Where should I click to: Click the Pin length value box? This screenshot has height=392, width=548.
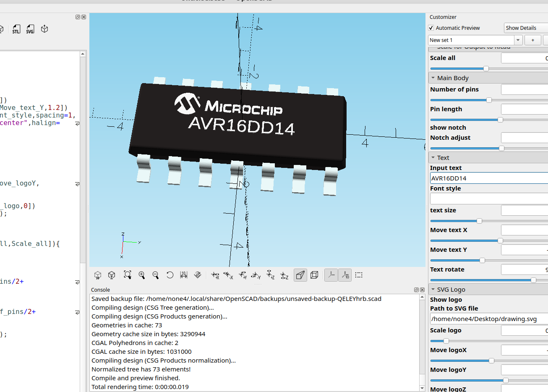tap(525, 109)
